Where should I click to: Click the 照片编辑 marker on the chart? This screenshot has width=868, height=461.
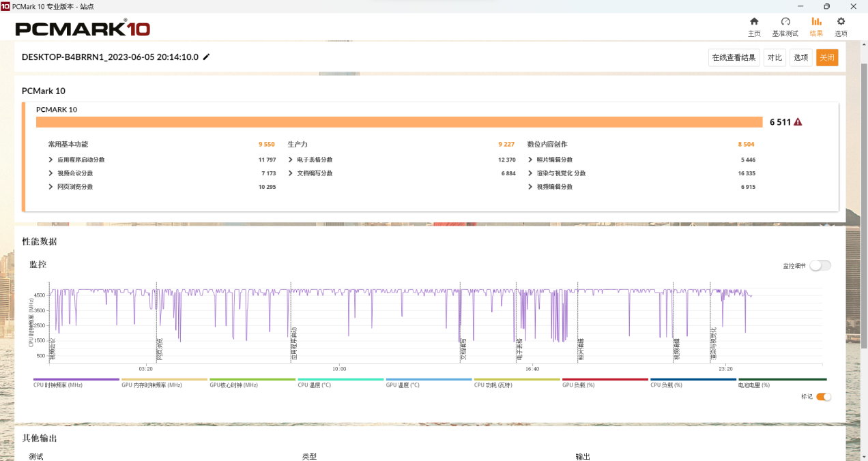coord(581,348)
